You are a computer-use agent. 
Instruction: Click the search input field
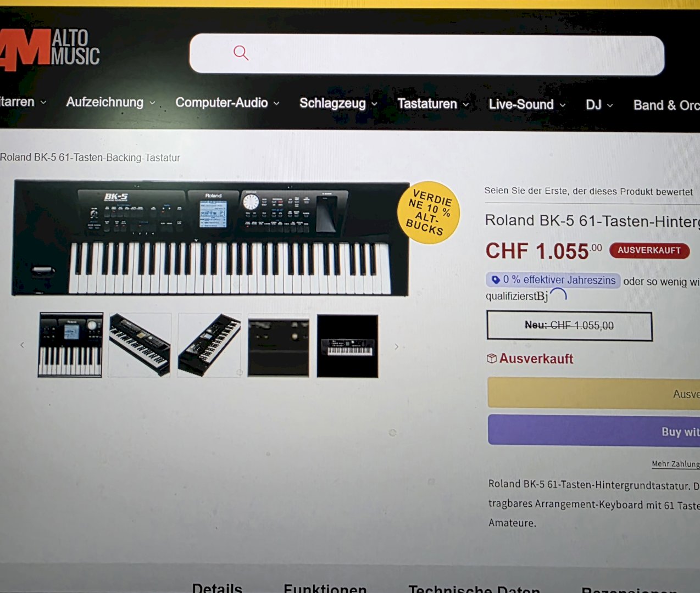pos(427,54)
